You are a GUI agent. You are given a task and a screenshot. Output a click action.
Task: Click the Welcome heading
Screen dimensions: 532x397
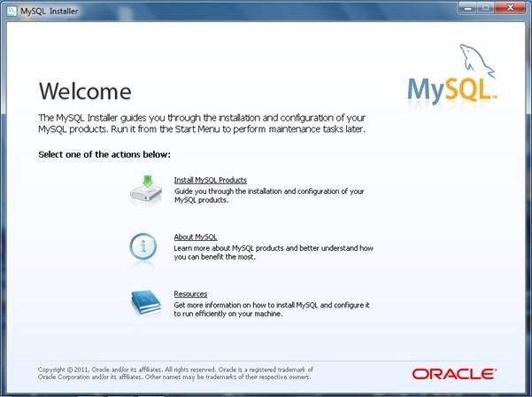coord(85,91)
